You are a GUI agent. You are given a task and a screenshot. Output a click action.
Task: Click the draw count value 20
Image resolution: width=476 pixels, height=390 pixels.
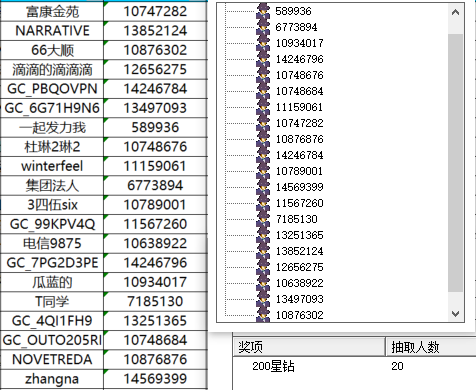[397, 366]
